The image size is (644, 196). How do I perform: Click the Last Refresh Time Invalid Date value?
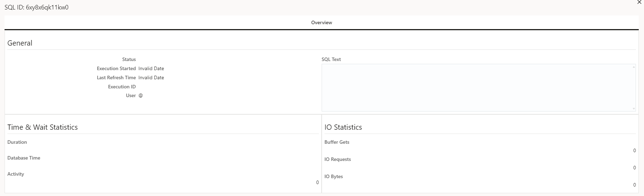click(151, 77)
